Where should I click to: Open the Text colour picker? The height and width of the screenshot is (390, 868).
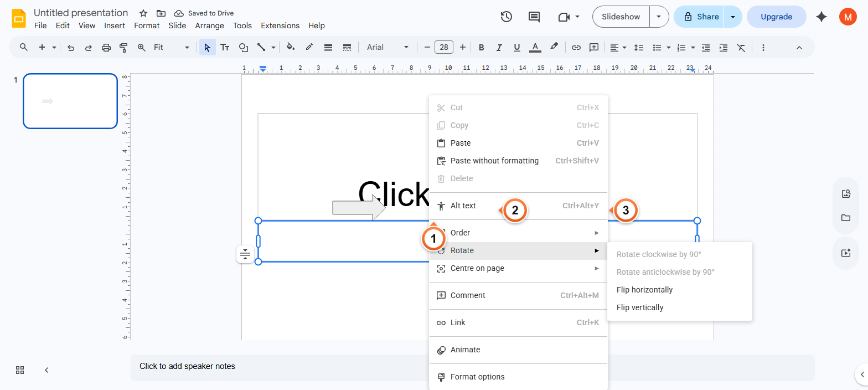pyautogui.click(x=535, y=48)
